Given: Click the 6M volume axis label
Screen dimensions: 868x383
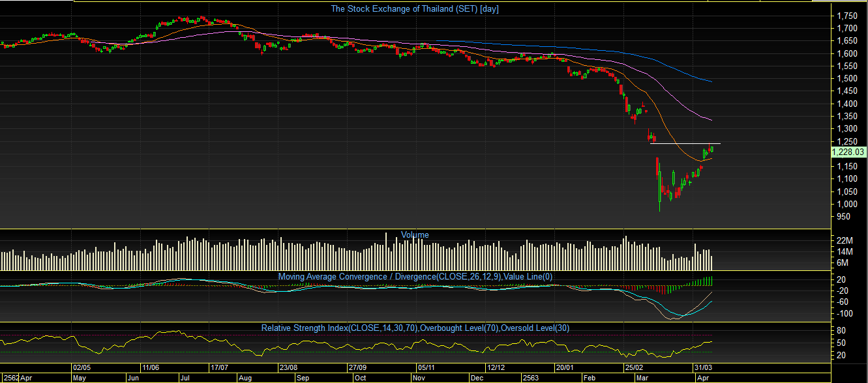Looking at the screenshot, I should coord(842,263).
